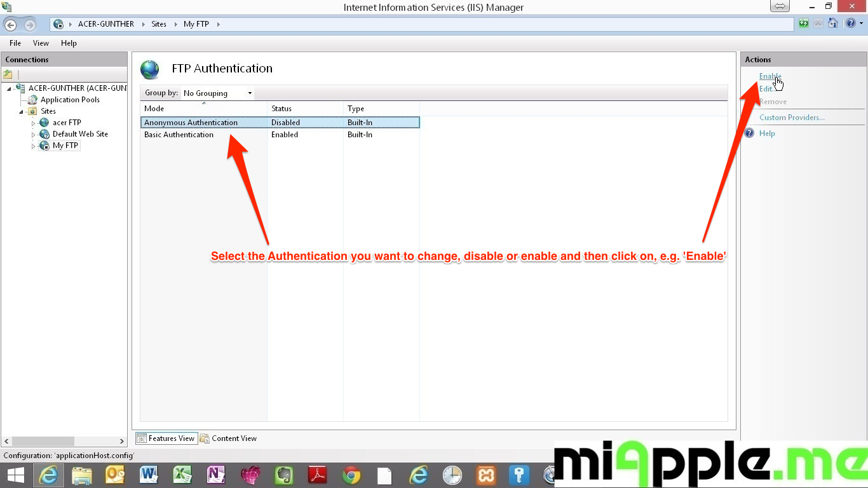
Task: Click the Back navigation arrow button
Action: coord(11,25)
